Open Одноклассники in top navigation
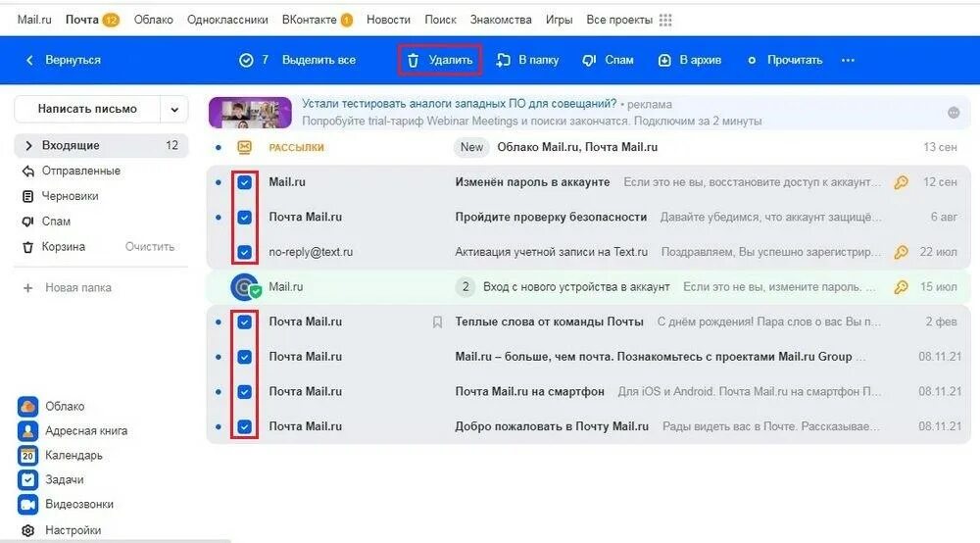 227,20
